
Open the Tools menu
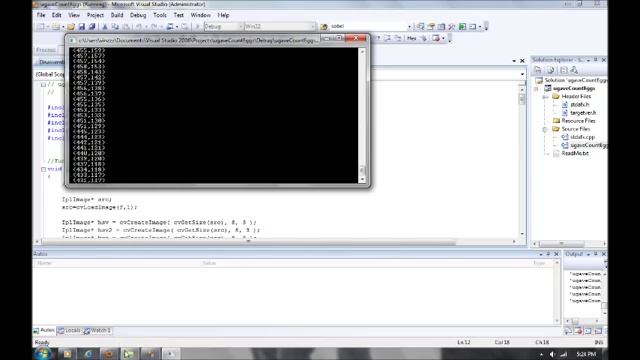tap(160, 15)
